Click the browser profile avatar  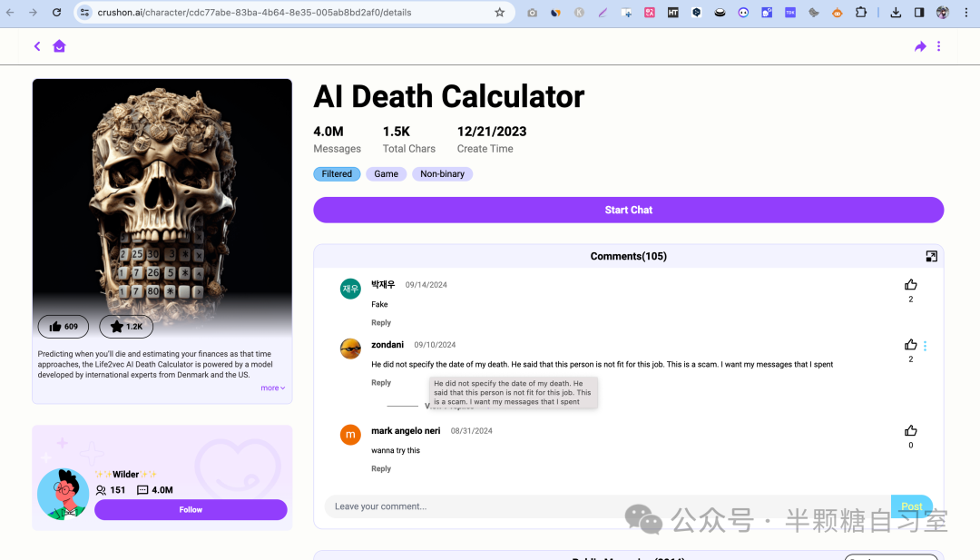(x=943, y=13)
